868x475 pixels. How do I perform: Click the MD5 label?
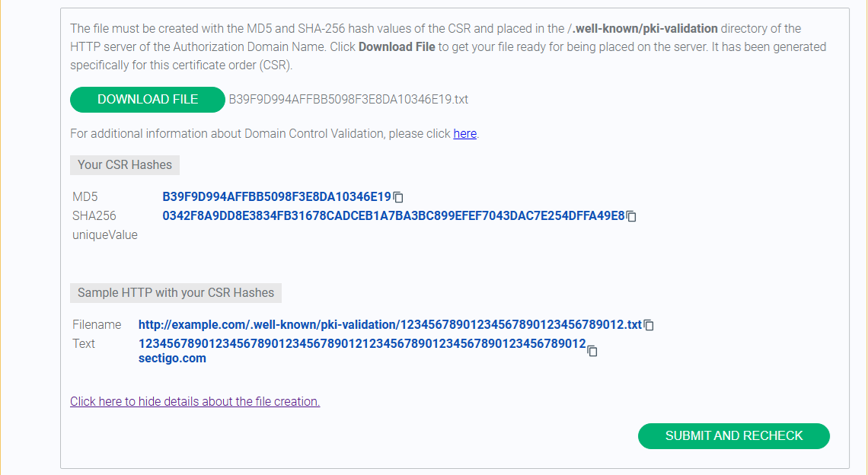pyautogui.click(x=85, y=196)
